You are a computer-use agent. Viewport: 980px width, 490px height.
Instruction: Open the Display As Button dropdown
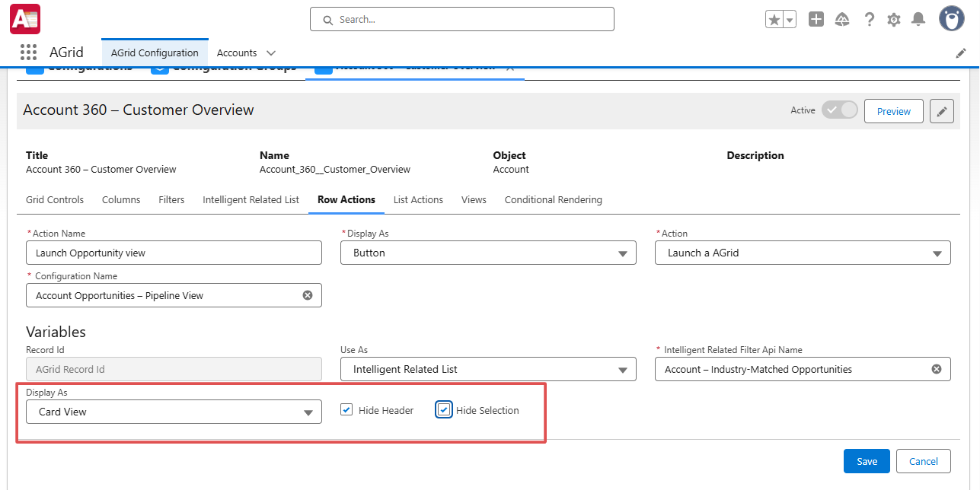pos(488,253)
